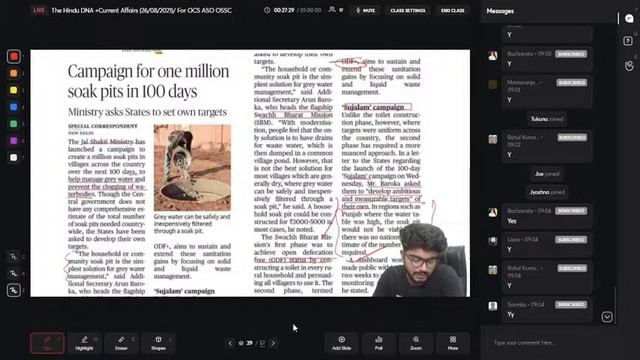Click the 'Tukuna joined' notification
Screen dimensions: 640x360
coord(547,119)
